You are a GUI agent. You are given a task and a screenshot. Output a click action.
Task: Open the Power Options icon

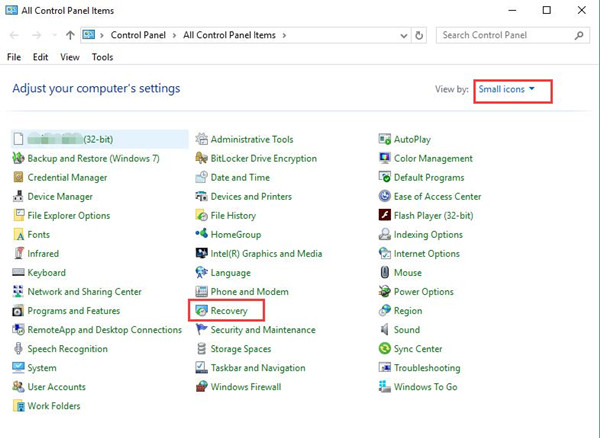pyautogui.click(x=385, y=291)
